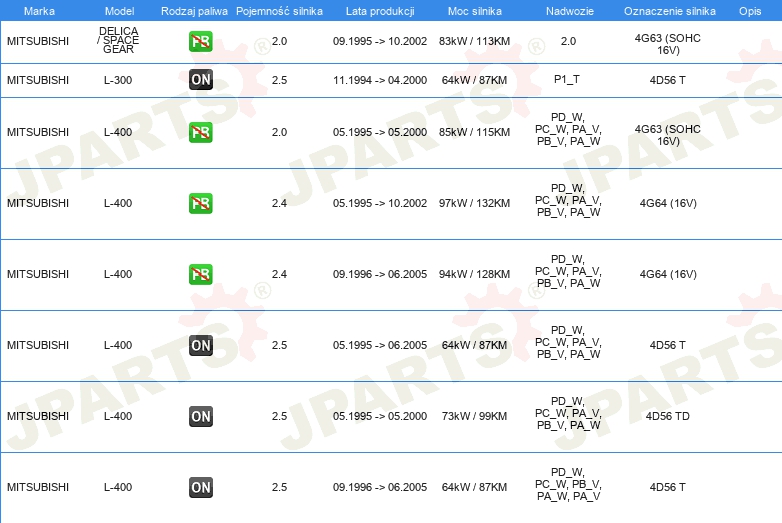Click the ON diesel icon in the last L-400 row

pyautogui.click(x=200, y=488)
